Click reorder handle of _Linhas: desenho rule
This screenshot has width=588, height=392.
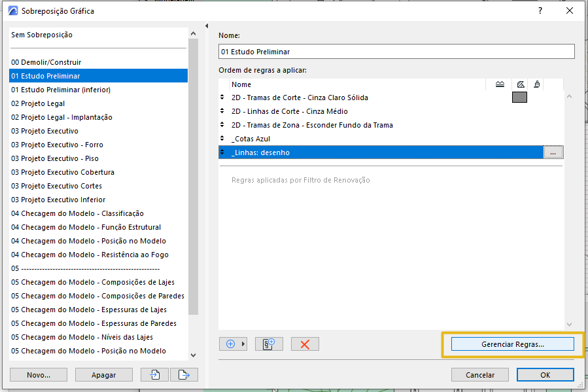222,152
